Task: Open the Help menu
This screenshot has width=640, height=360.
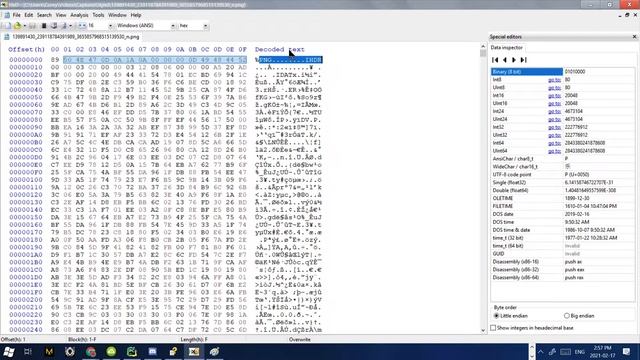Action: [x=136, y=15]
